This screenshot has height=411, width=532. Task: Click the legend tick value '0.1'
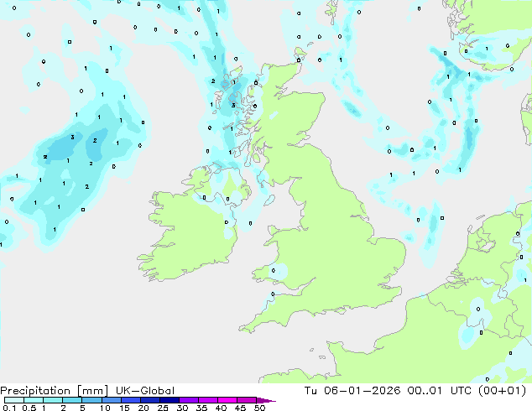coord(9,408)
